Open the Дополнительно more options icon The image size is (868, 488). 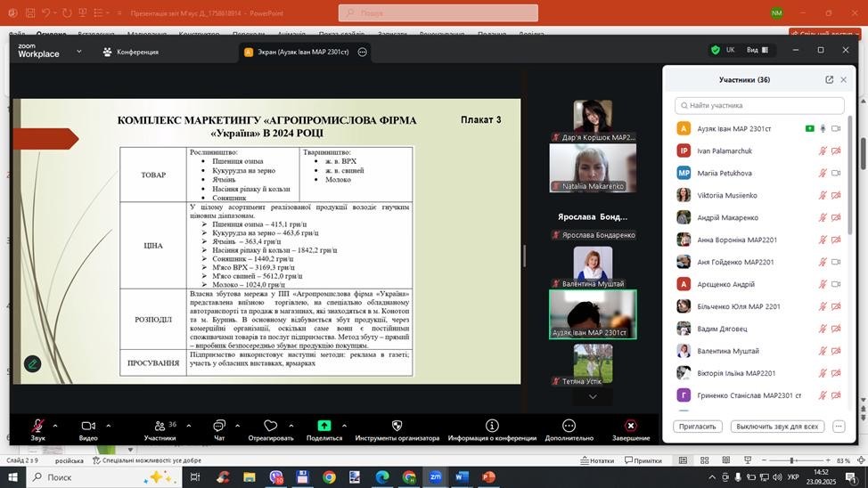tap(569, 426)
